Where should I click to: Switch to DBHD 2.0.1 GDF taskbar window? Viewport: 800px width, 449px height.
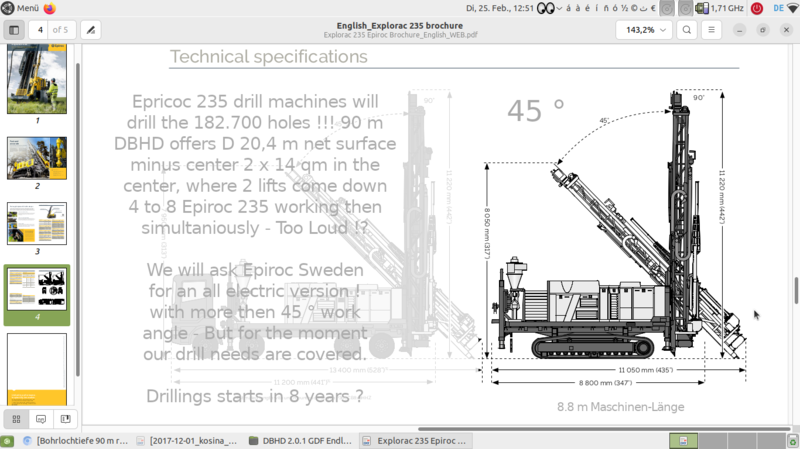tap(301, 440)
